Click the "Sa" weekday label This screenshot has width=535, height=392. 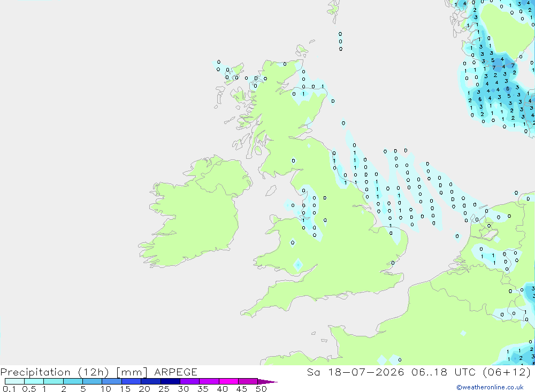pyautogui.click(x=313, y=372)
